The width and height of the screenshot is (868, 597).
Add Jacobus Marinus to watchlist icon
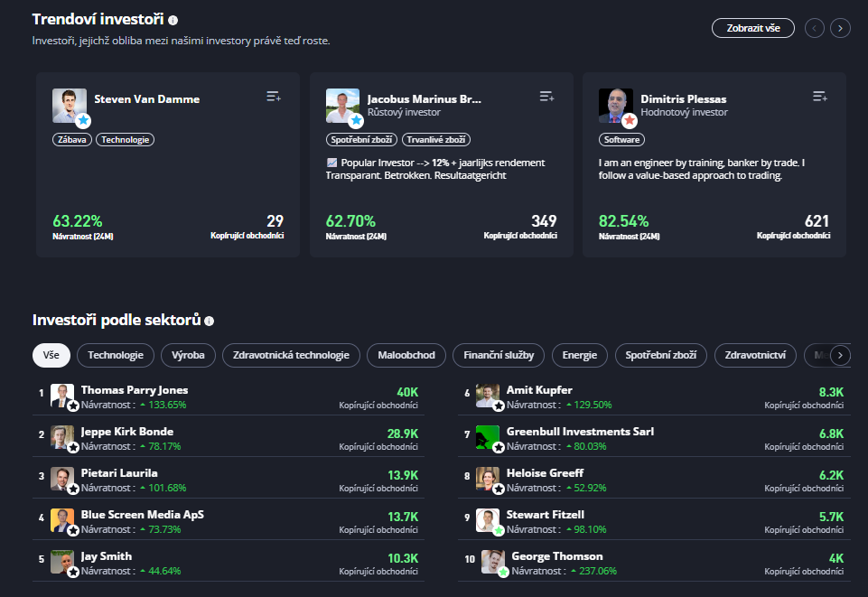point(546,97)
